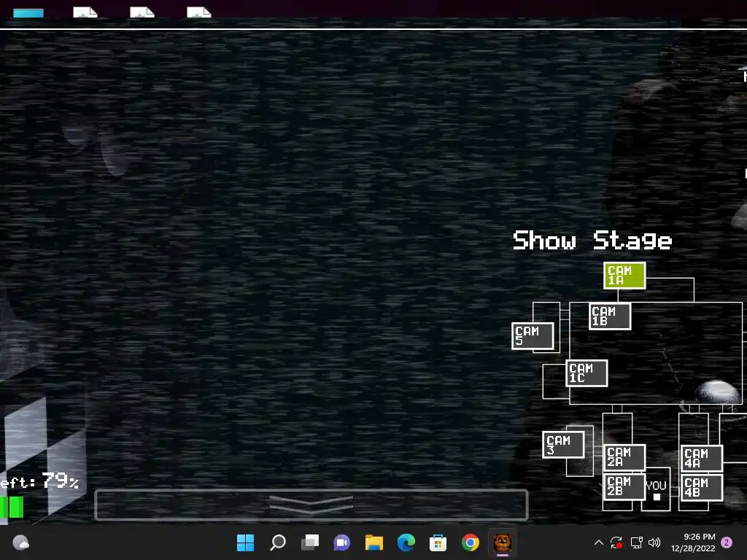Open network settings from tray icon
747x560 pixels.
[x=636, y=542]
